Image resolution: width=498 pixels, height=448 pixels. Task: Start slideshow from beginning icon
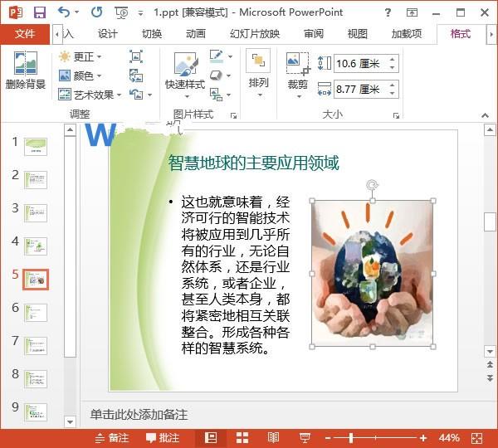click(122, 12)
